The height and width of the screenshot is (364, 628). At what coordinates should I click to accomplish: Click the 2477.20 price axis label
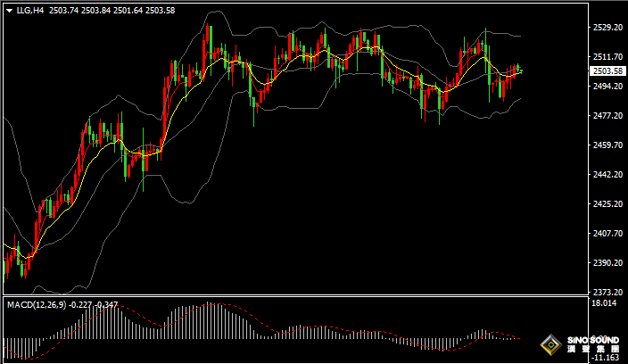[607, 116]
